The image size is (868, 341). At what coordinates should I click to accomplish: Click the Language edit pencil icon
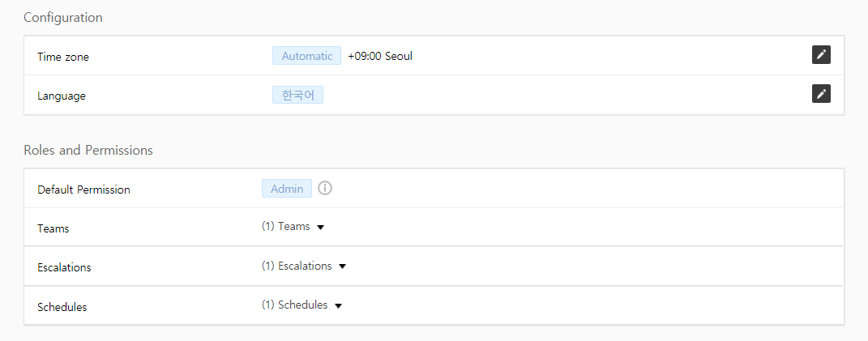(821, 94)
